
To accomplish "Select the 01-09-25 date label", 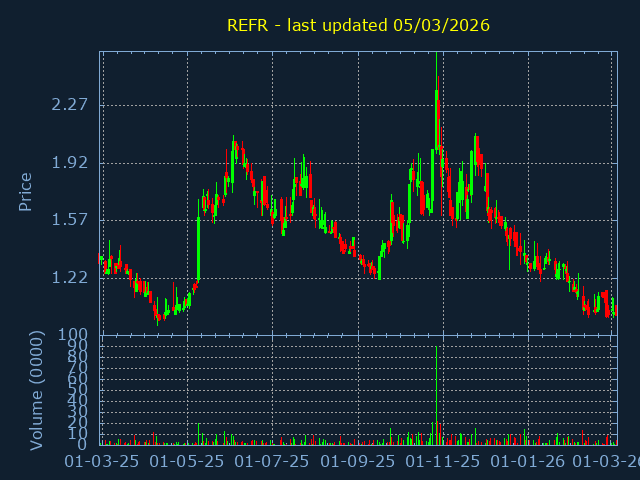I will [x=358, y=462].
